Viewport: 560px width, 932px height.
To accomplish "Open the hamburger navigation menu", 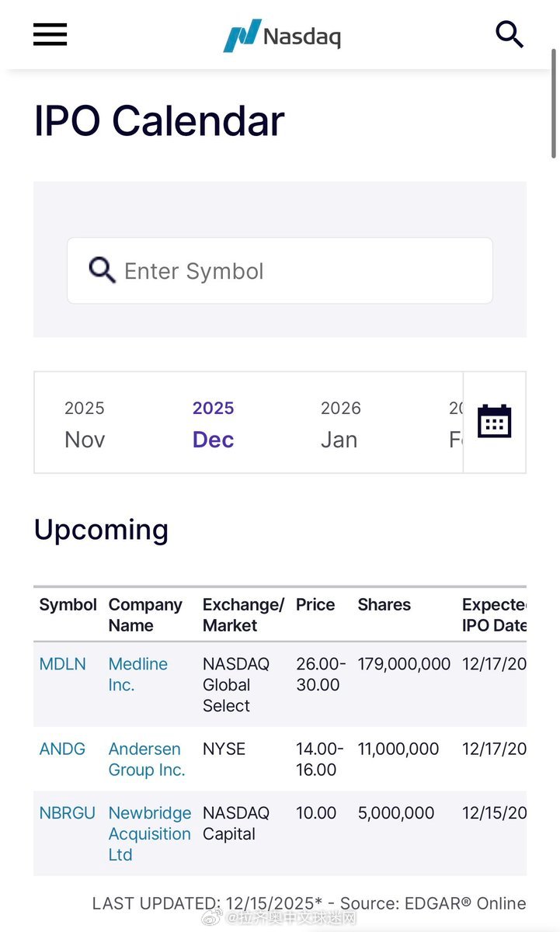I will (x=50, y=34).
